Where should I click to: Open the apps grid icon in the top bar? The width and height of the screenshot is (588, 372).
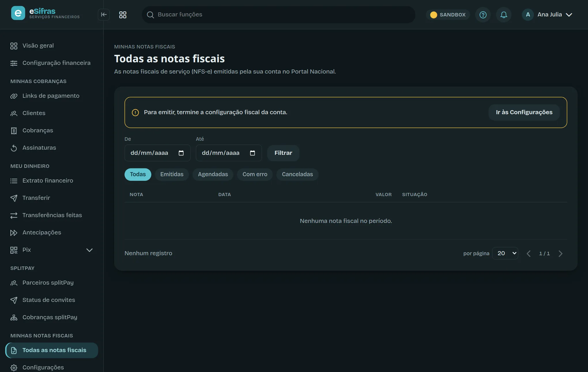[x=123, y=15]
